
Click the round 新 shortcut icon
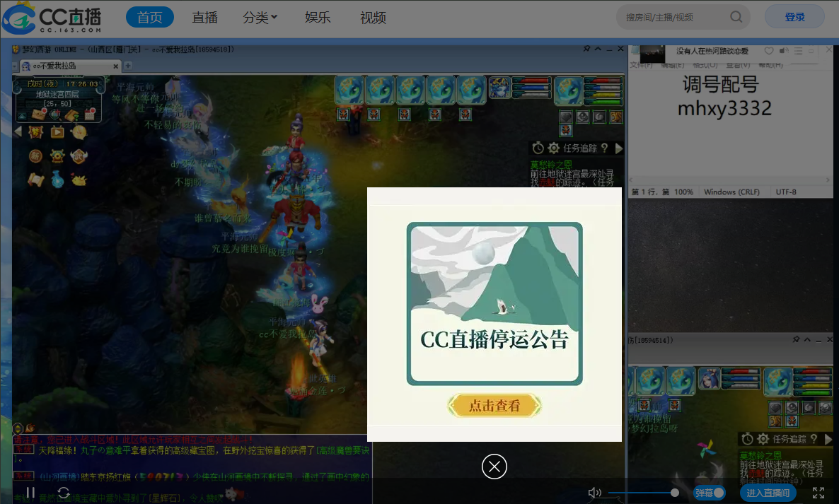[x=35, y=156]
